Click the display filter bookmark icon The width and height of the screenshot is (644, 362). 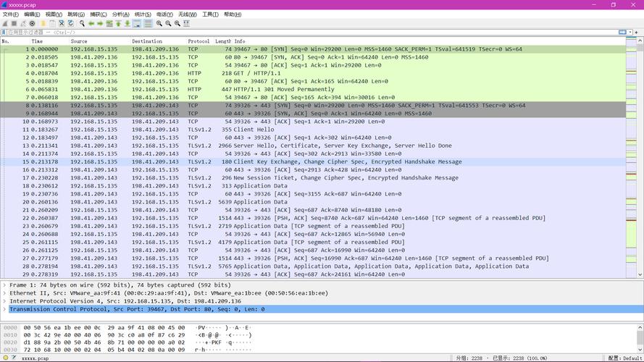(4, 32)
